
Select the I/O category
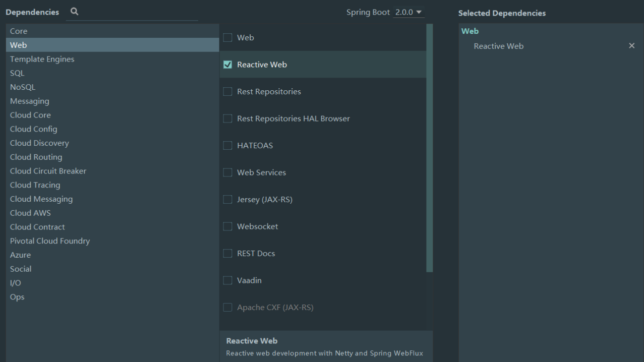pyautogui.click(x=112, y=283)
